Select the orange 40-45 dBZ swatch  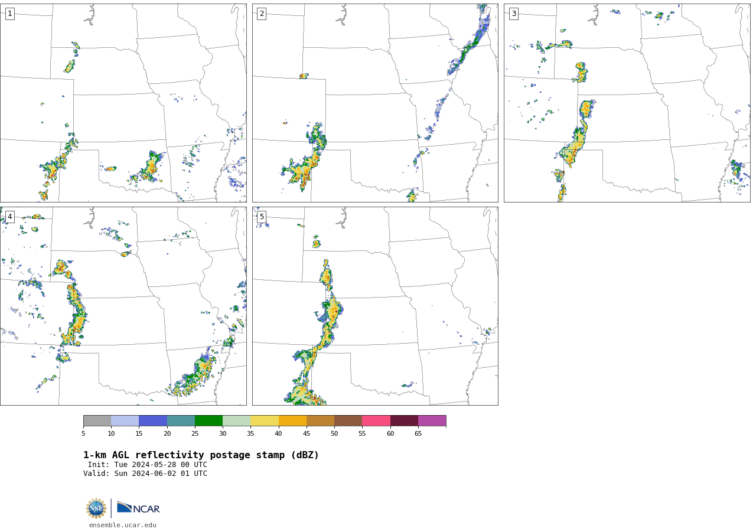292,421
